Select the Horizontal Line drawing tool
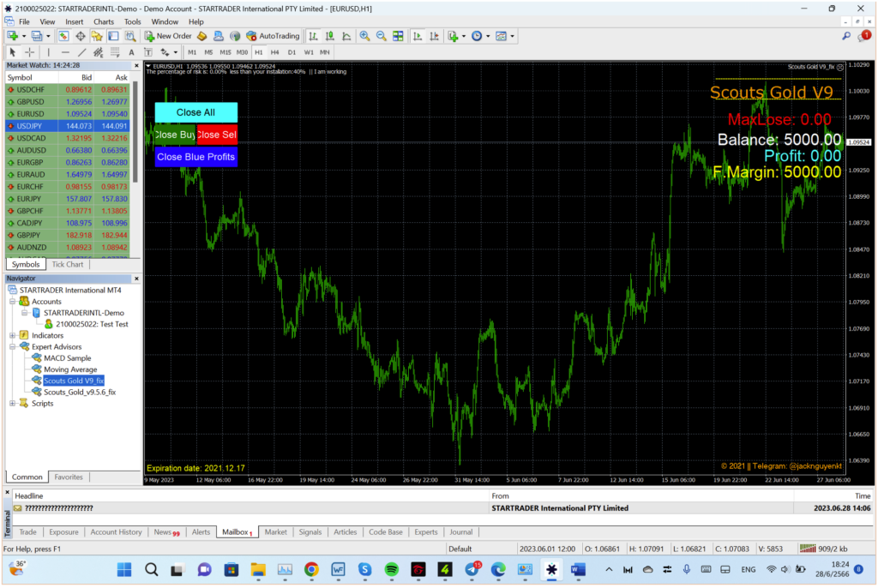Image resolution: width=878 pixels, height=588 pixels. click(x=65, y=52)
